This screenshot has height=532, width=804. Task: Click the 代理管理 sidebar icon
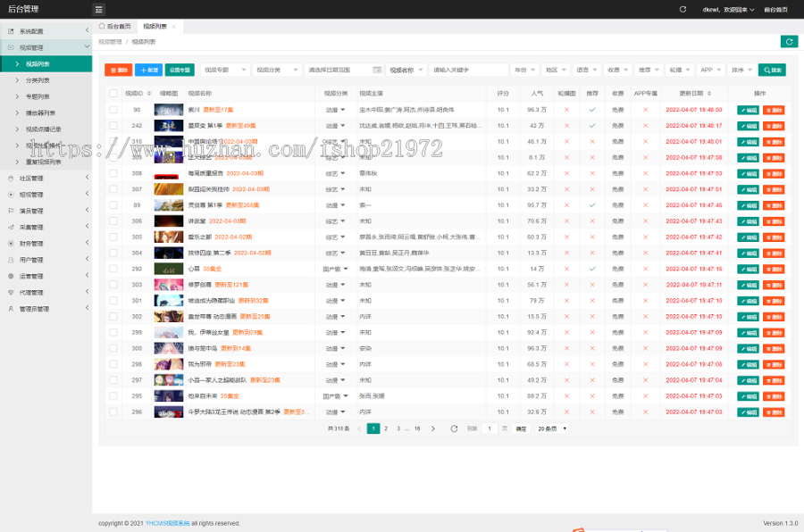11,293
